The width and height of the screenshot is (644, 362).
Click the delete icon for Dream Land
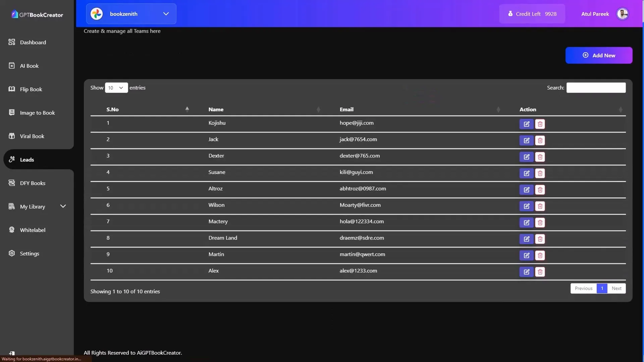(x=540, y=239)
